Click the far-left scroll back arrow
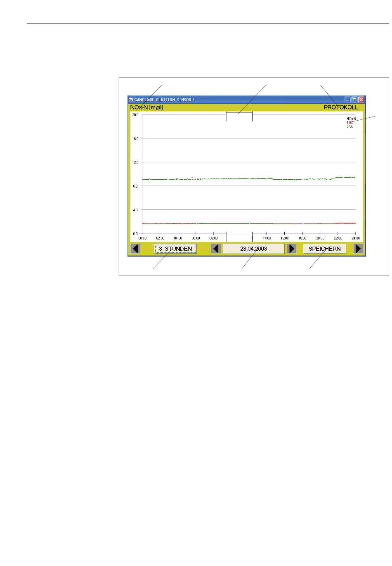Viewport: 392px width, 566px height. (x=135, y=249)
